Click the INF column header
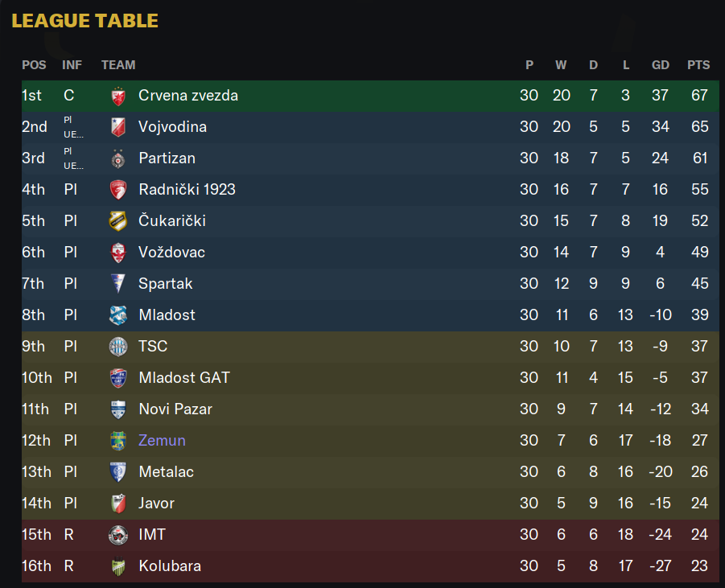 click(x=72, y=65)
